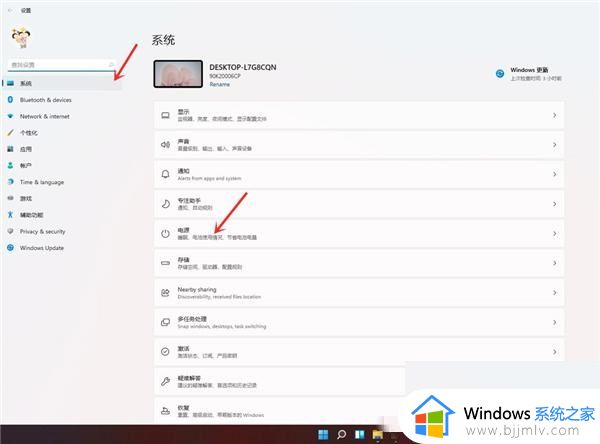Screen dimensions: 600x444
Task: Expand the 显示 row chevron
Action: [x=554, y=115]
